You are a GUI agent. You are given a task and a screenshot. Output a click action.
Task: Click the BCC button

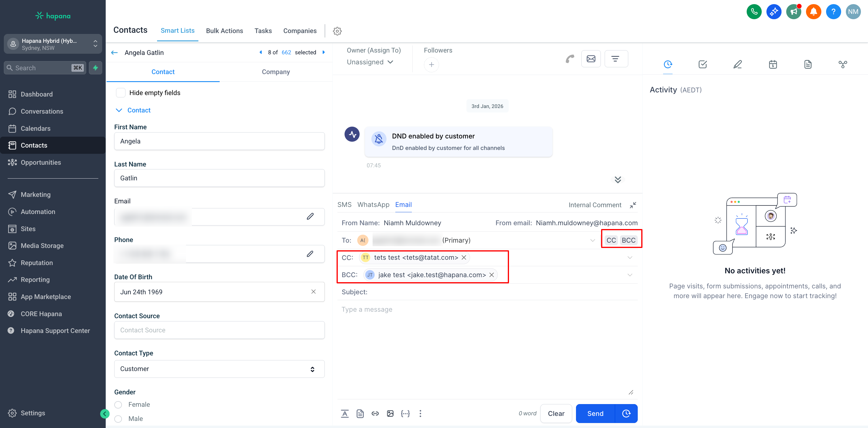click(x=629, y=240)
